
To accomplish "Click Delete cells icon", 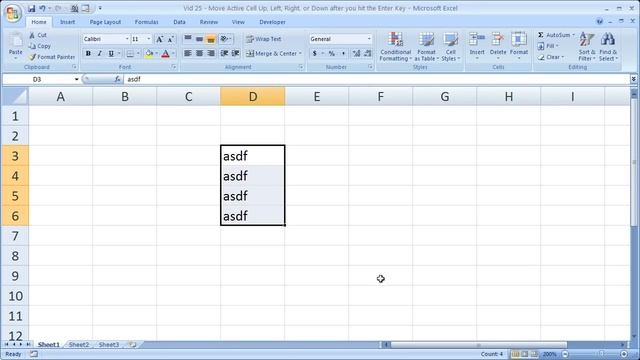I will pos(498,40).
